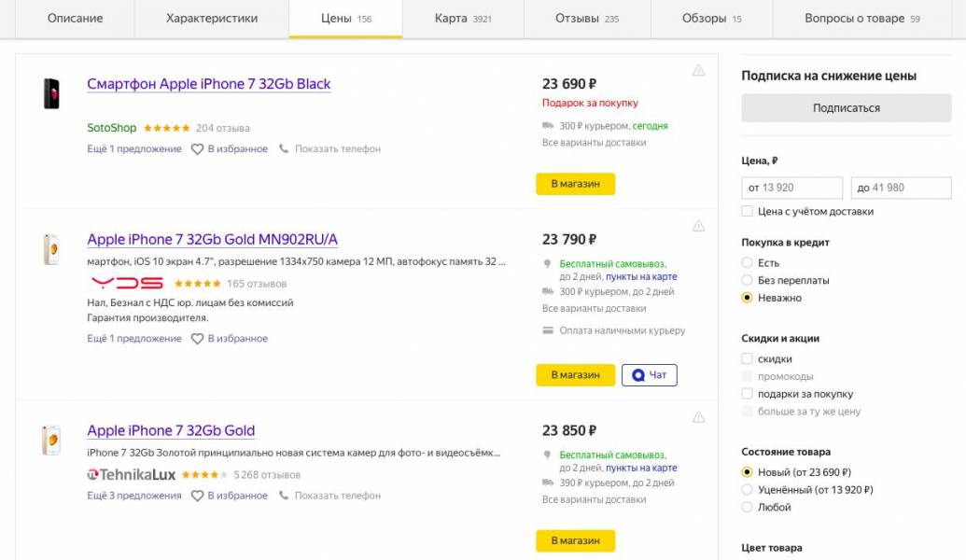Expand Все варианты доставки under 23 850 ₽
966x560 pixels.
pos(594,499)
